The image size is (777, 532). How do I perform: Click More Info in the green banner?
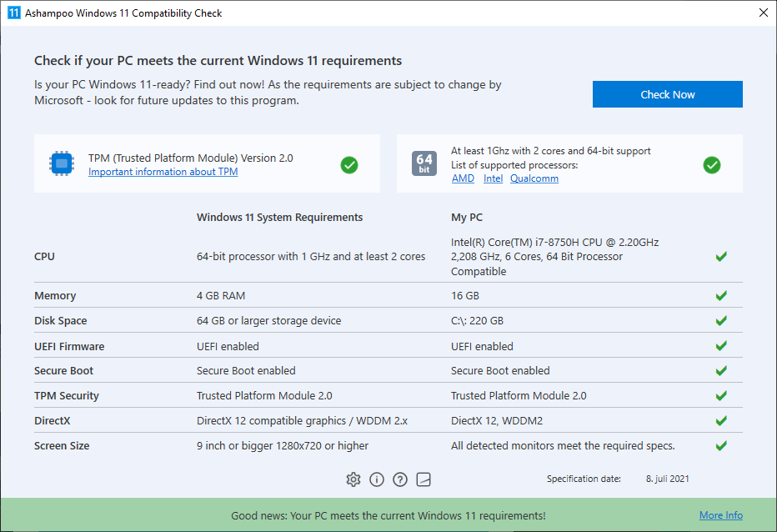[720, 514]
